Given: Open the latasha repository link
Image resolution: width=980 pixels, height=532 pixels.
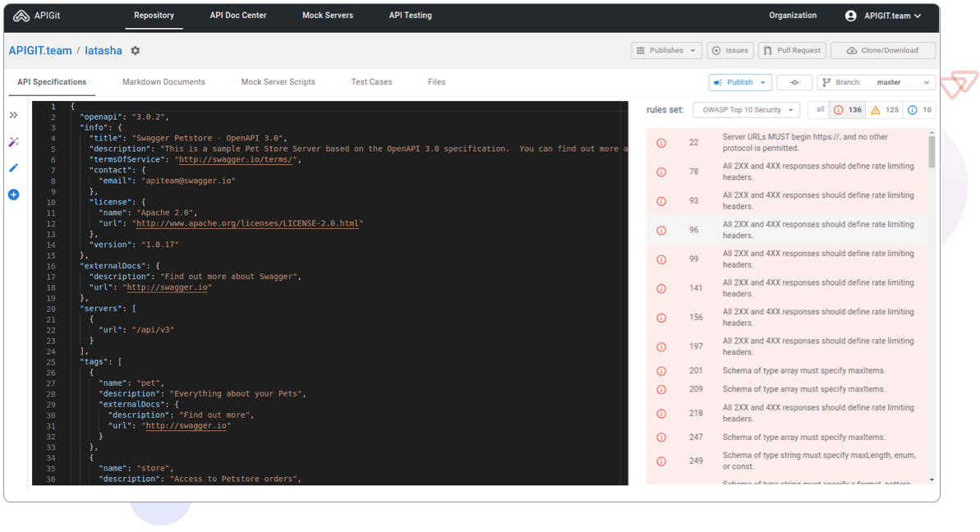Looking at the screenshot, I should pos(104,51).
